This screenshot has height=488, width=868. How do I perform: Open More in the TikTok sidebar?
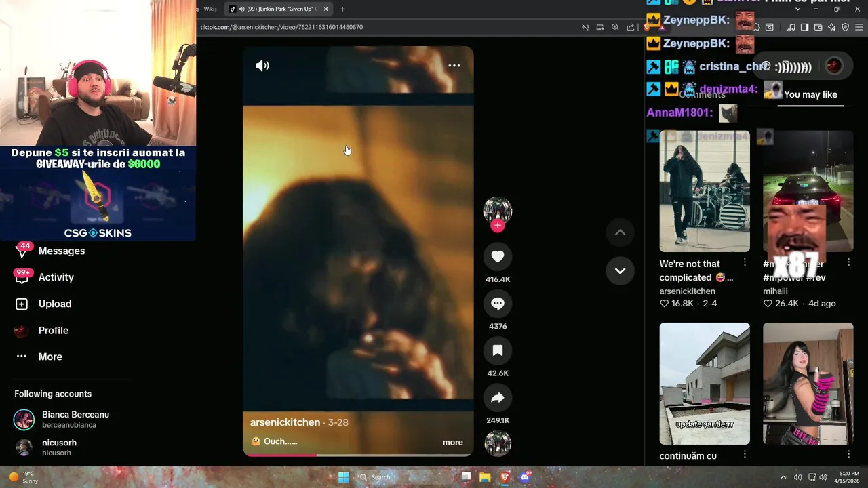pos(50,357)
